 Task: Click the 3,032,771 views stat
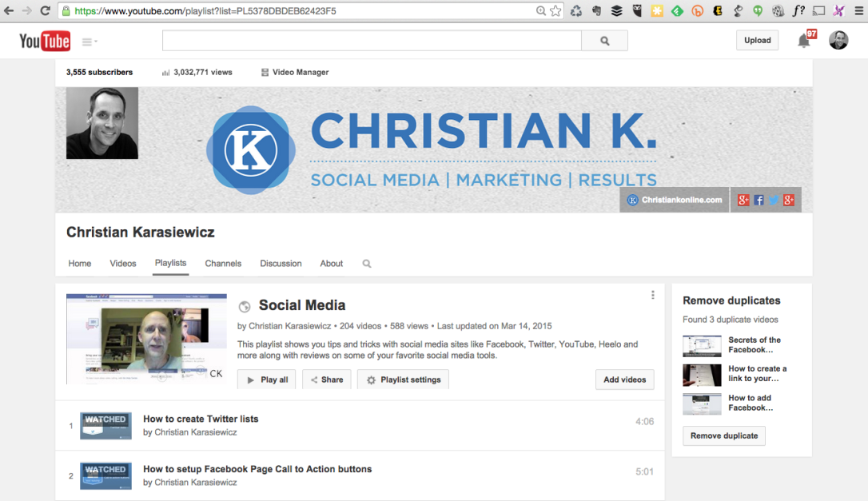tap(197, 72)
